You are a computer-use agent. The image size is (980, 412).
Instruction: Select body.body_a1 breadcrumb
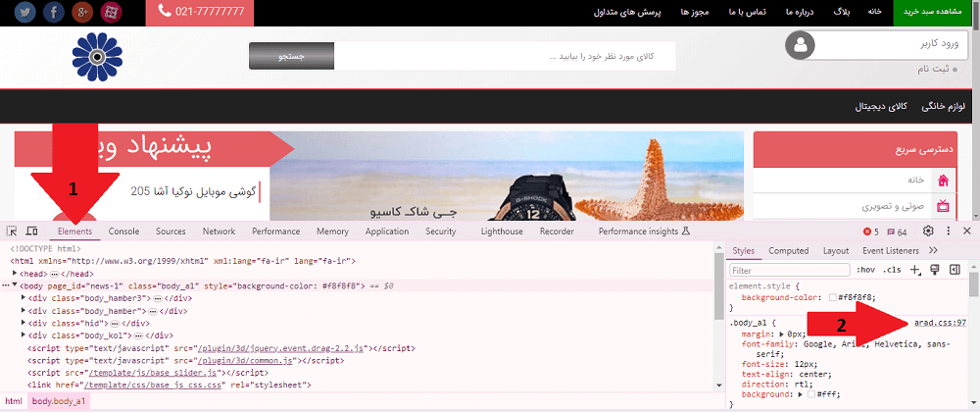point(59,401)
